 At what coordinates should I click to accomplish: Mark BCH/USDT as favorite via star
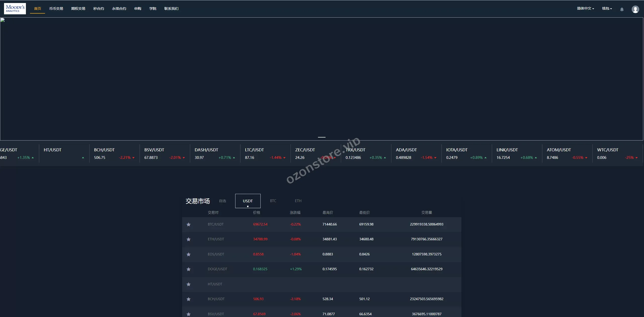tap(188, 299)
